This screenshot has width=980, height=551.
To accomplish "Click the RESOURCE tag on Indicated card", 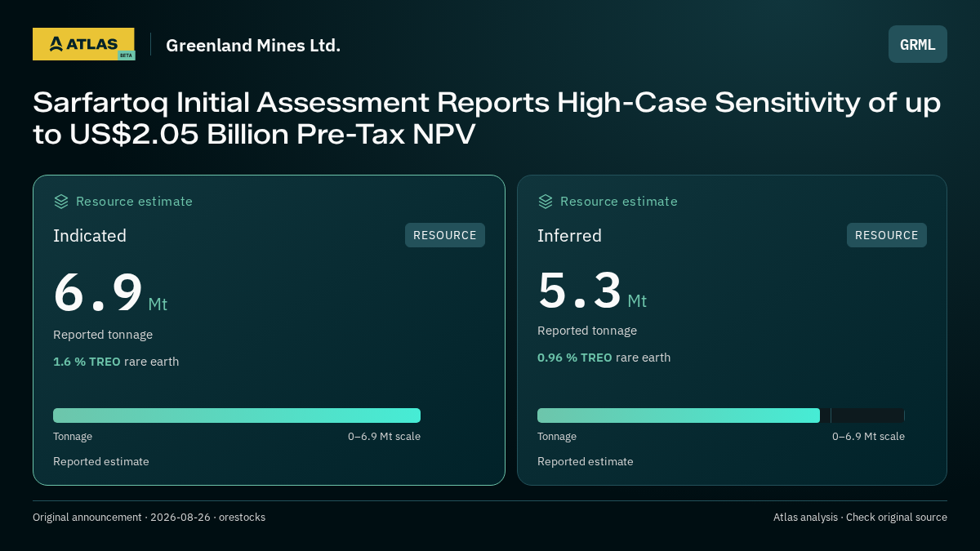I will coord(445,235).
